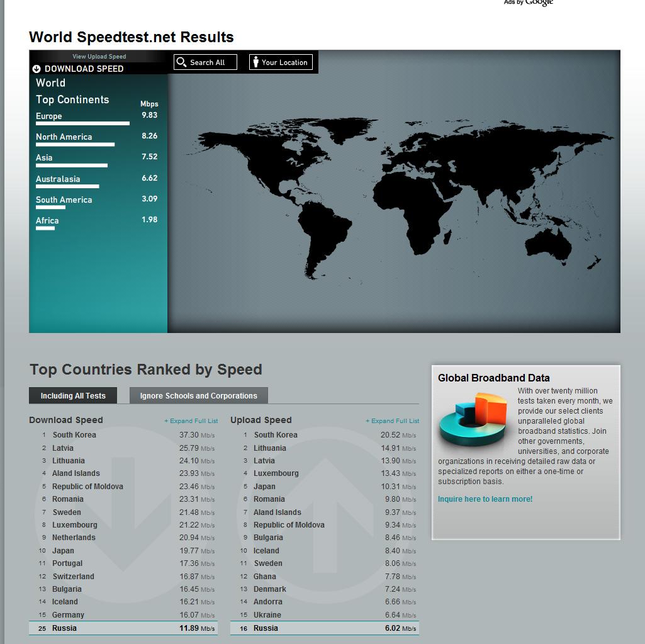Click Andorra in the Upload Speed list
This screenshot has height=644, width=645.
pyautogui.click(x=268, y=602)
